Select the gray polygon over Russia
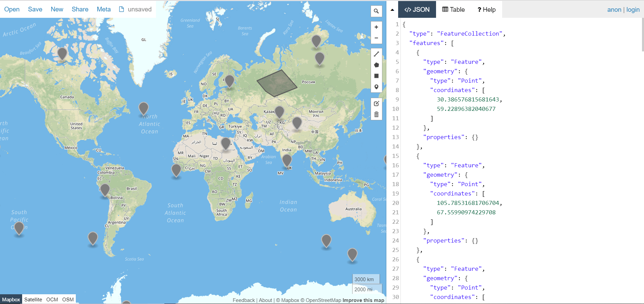 click(277, 83)
